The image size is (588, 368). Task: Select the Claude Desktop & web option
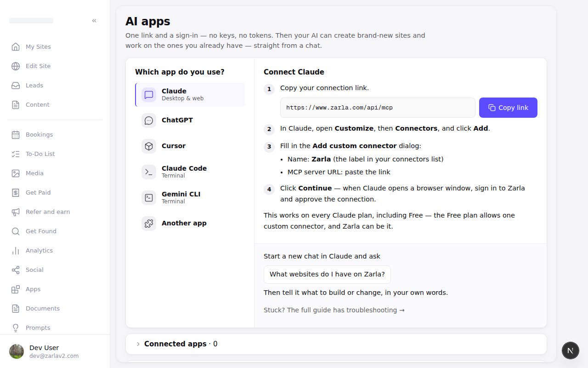(x=190, y=95)
